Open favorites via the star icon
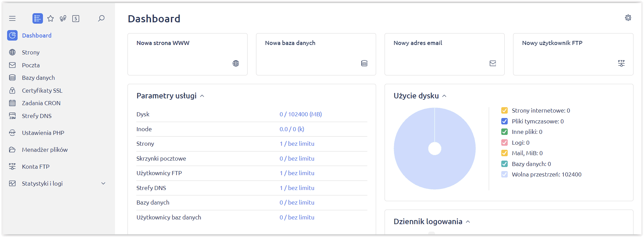This screenshot has height=237, width=644. 50,19
